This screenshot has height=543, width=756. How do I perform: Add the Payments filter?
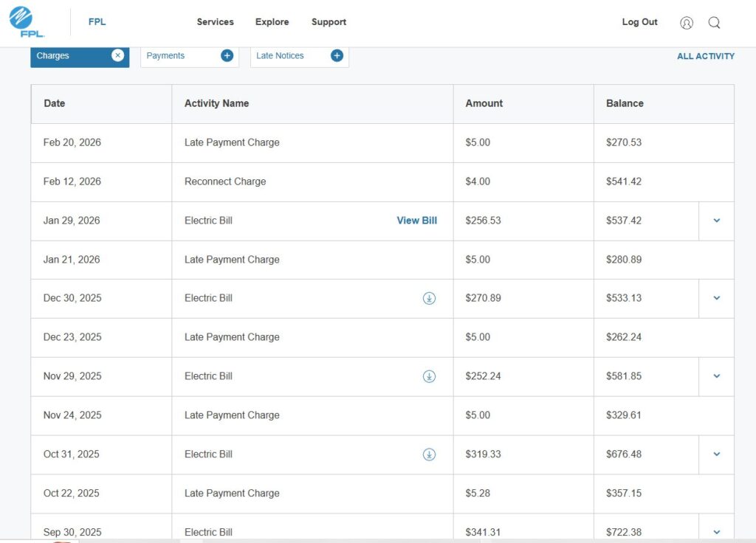point(227,55)
